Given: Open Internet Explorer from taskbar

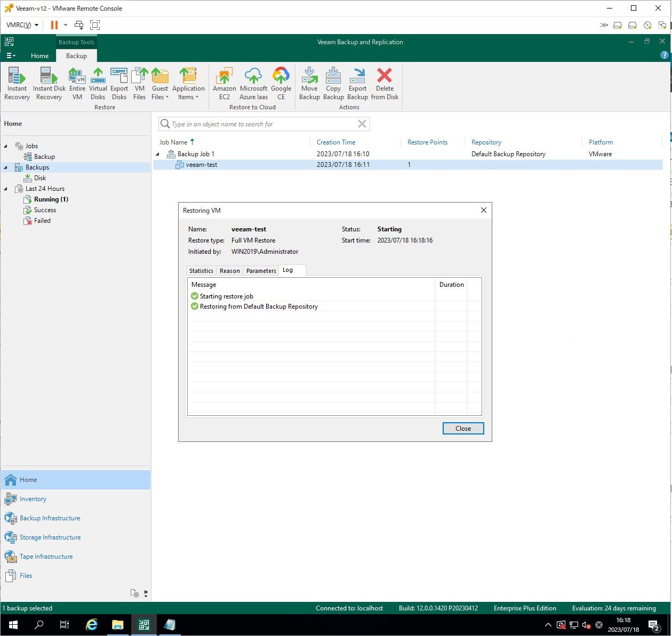Looking at the screenshot, I should coord(92,625).
